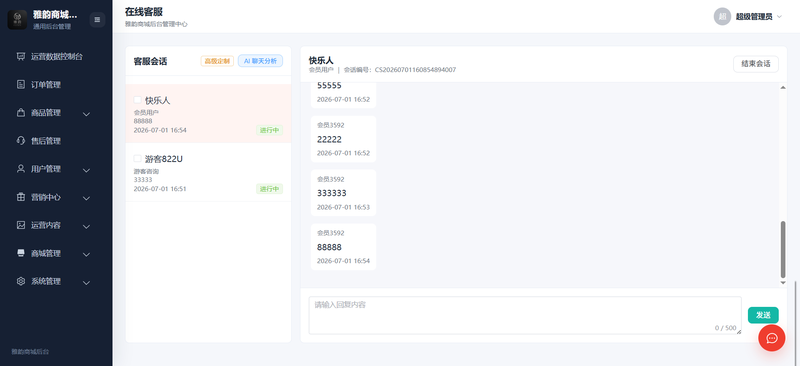Collapse the sidebar with the hamburger icon

point(97,19)
